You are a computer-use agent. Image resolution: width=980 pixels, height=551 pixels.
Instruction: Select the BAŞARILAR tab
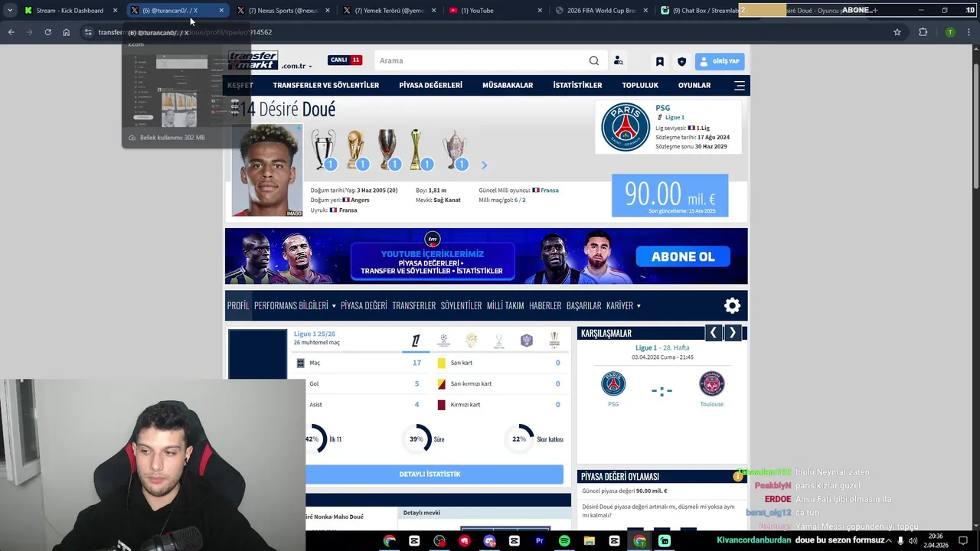pos(583,305)
